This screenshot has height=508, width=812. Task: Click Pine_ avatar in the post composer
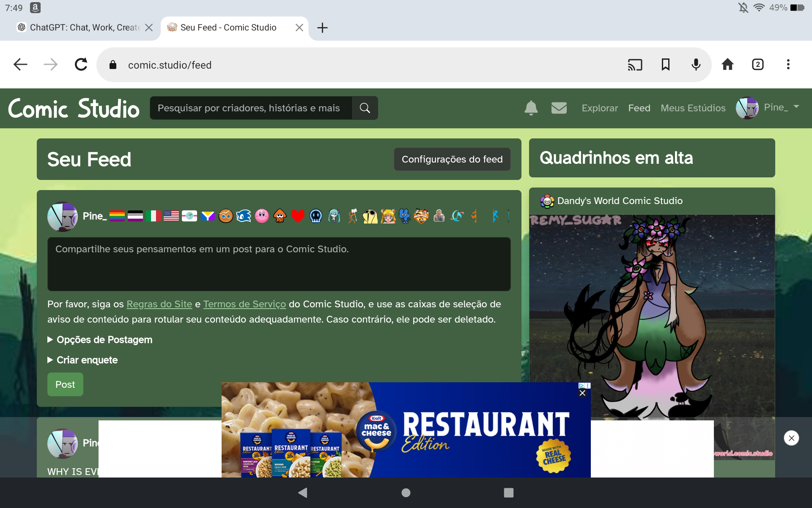tap(63, 216)
